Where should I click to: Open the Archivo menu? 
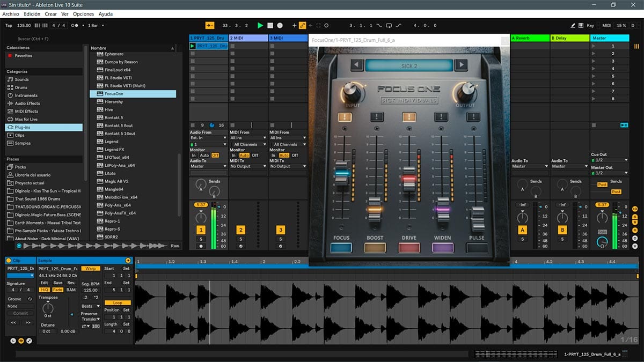[x=11, y=14]
